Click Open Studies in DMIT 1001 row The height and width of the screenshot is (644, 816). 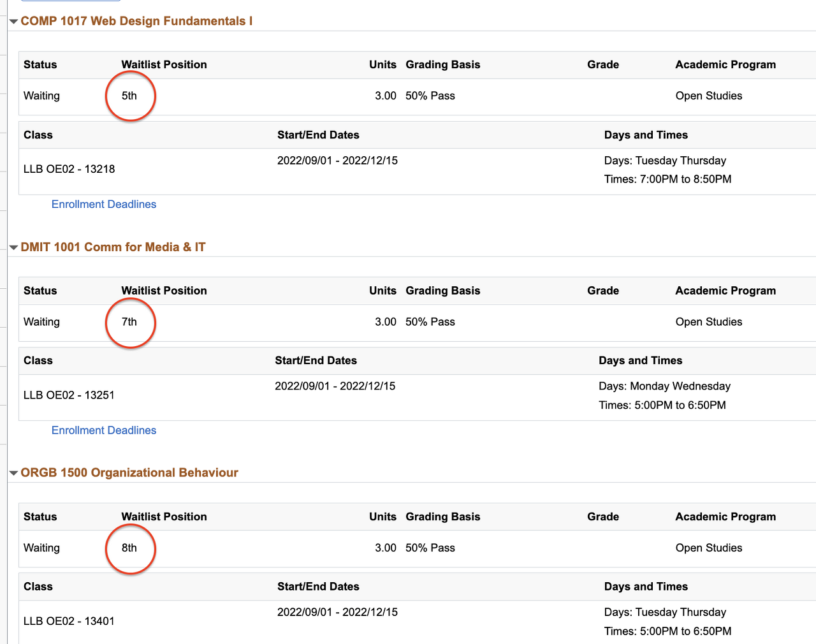tap(709, 322)
